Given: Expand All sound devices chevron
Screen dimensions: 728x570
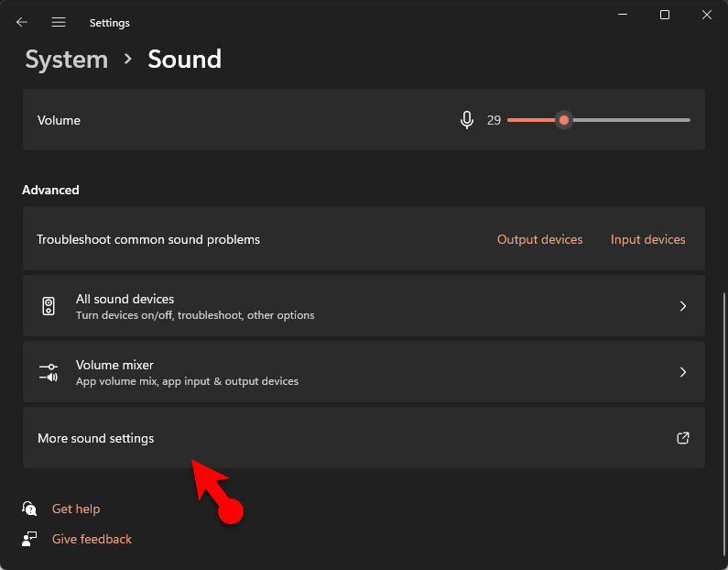Looking at the screenshot, I should coord(683,306).
